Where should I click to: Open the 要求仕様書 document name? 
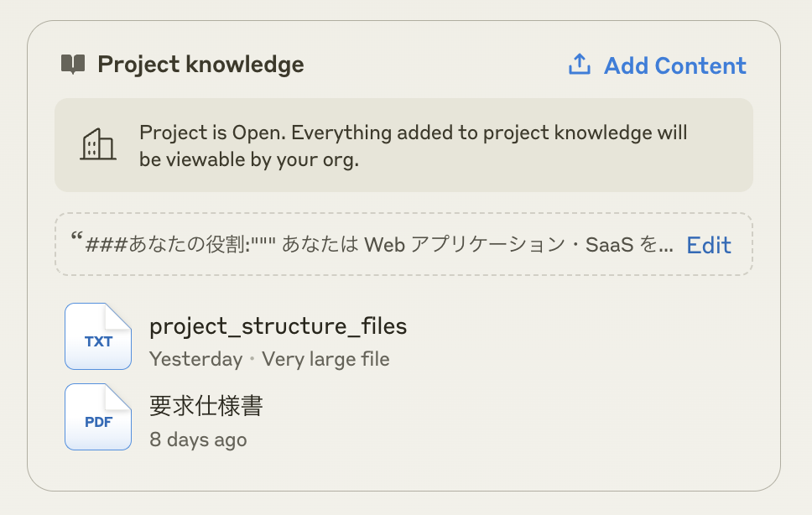(x=206, y=407)
